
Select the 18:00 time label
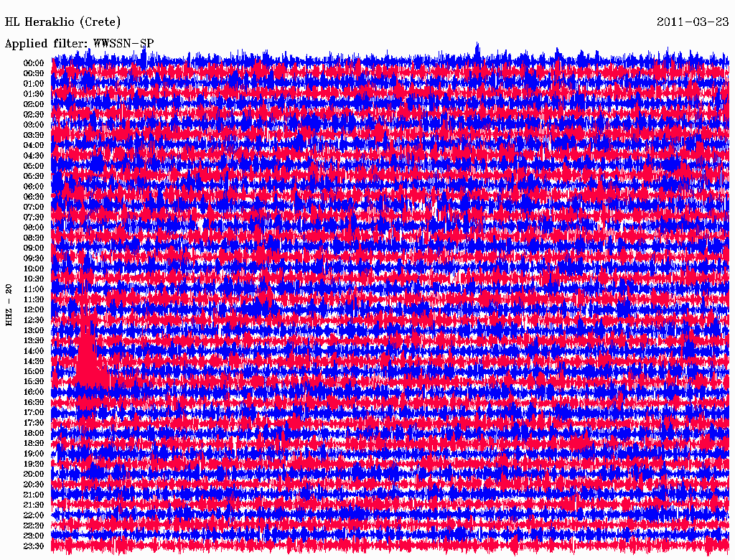pyautogui.click(x=34, y=434)
